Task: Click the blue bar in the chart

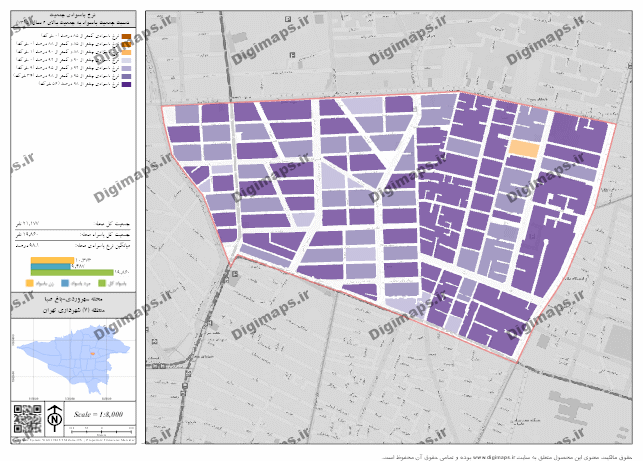Action: pyautogui.click(x=50, y=267)
